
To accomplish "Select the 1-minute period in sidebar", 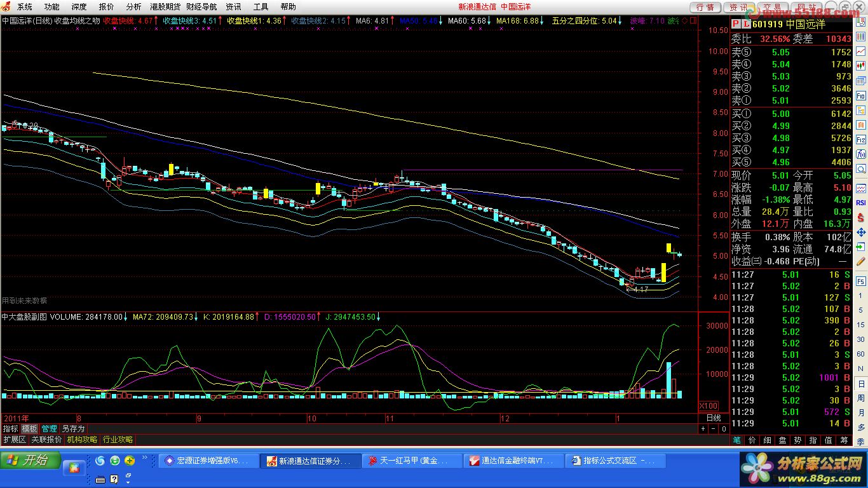I will [860, 295].
